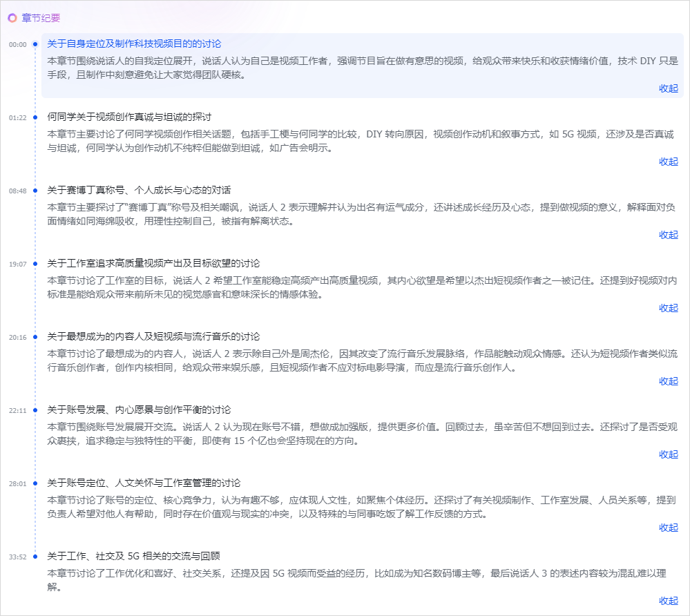Jump to the 20:16 timeline marker dot
Screen dimensions: 690x616
click(x=36, y=337)
